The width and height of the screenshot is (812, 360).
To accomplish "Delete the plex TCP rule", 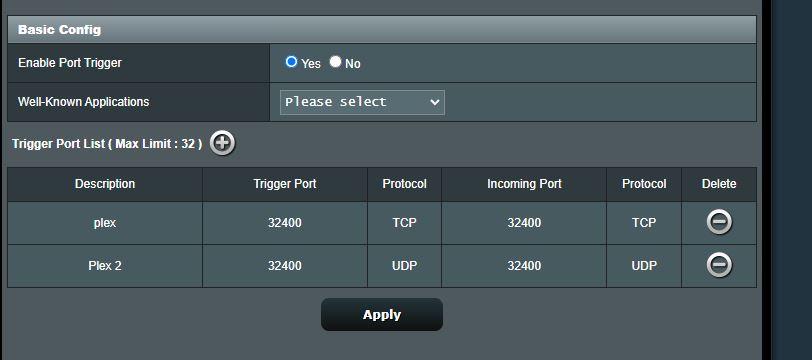I will [719, 223].
